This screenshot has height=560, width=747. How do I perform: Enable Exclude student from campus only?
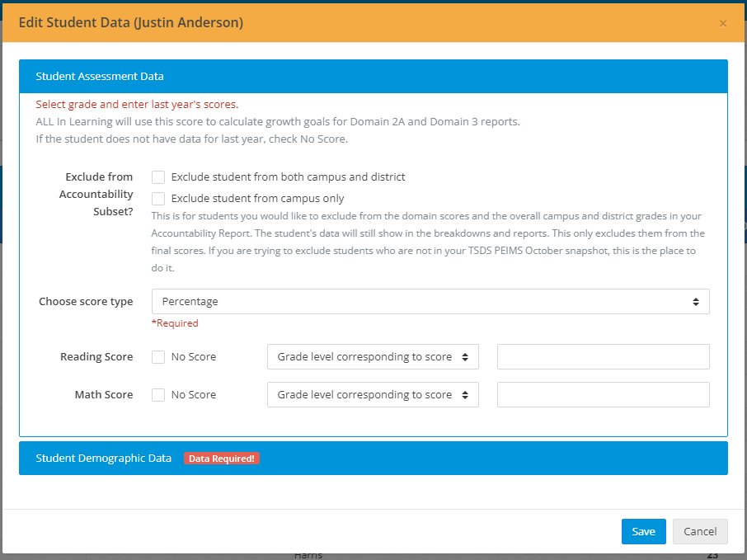158,199
